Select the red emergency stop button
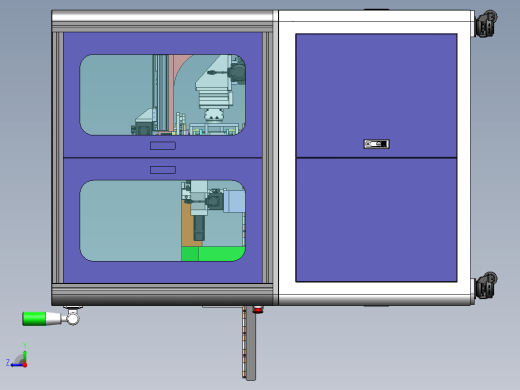Screen dimensions: 520x390 pos(258,310)
